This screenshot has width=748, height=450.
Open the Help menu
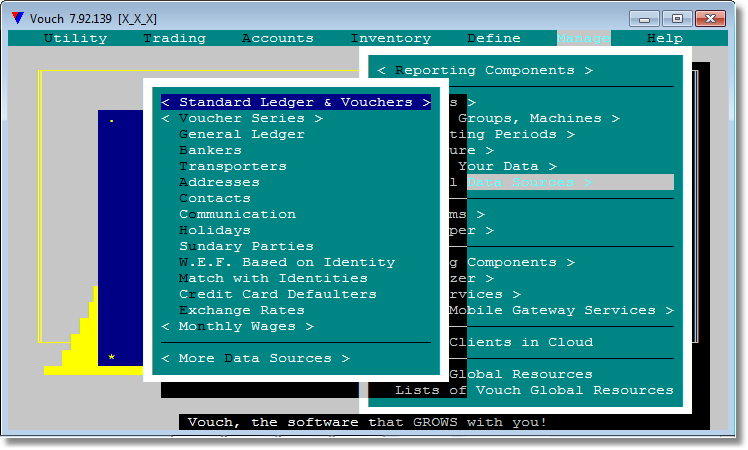point(665,38)
